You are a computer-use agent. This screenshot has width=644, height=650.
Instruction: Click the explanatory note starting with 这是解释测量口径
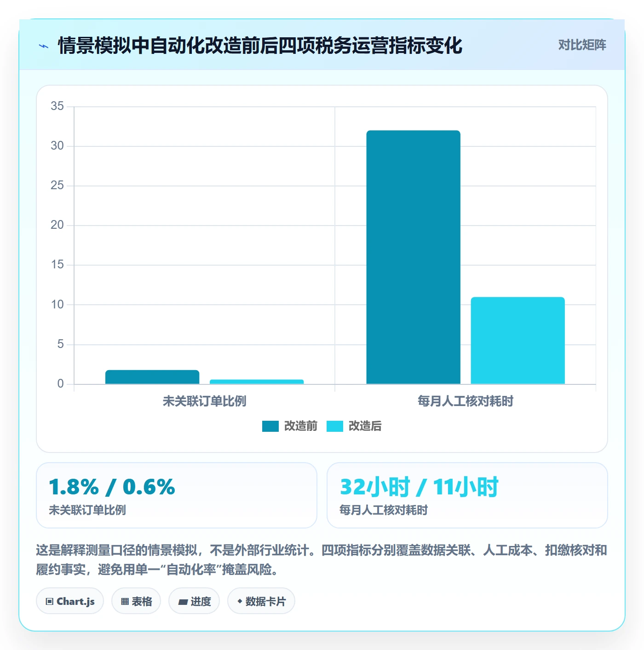point(322,560)
